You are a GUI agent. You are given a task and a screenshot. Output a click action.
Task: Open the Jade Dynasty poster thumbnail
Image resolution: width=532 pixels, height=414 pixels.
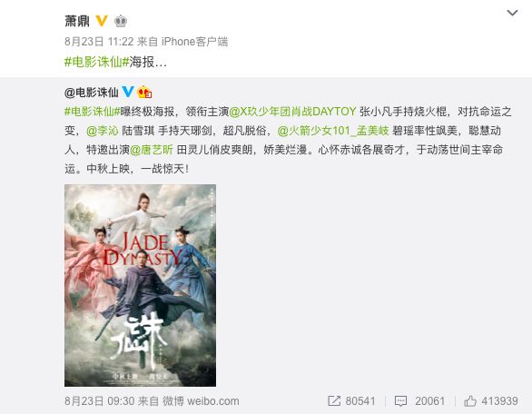pos(140,285)
